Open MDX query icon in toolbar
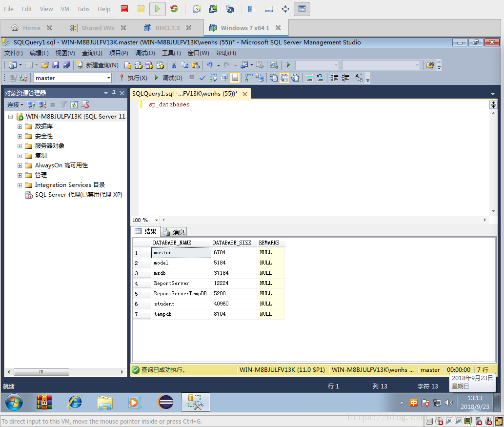The image size is (504, 427). point(139,65)
